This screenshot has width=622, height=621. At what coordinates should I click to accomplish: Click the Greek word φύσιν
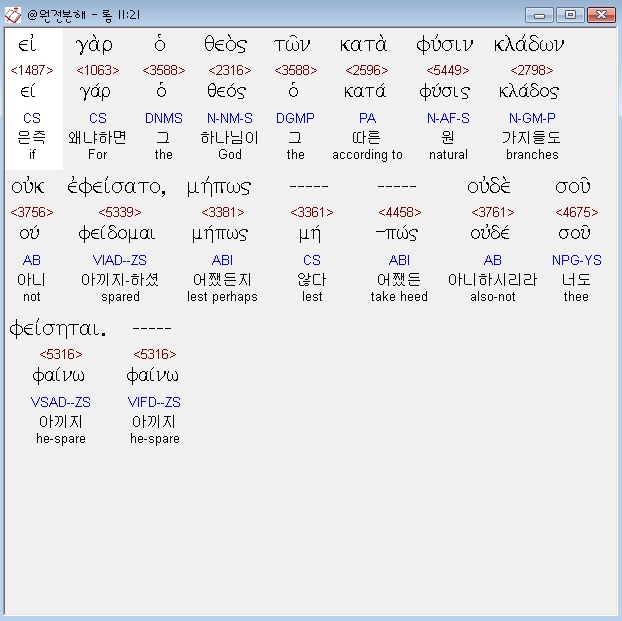(444, 44)
